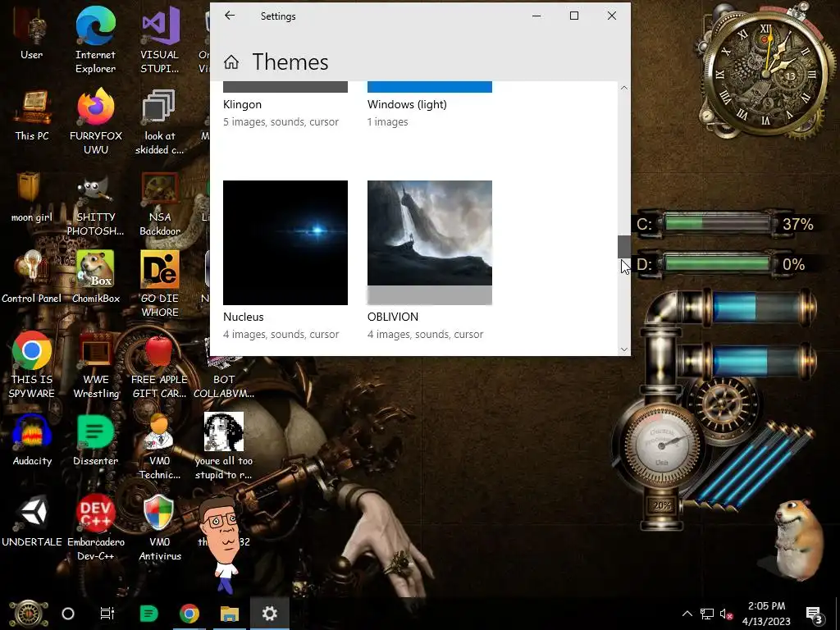Click the Settings scrollbar up arrow

pyautogui.click(x=624, y=88)
